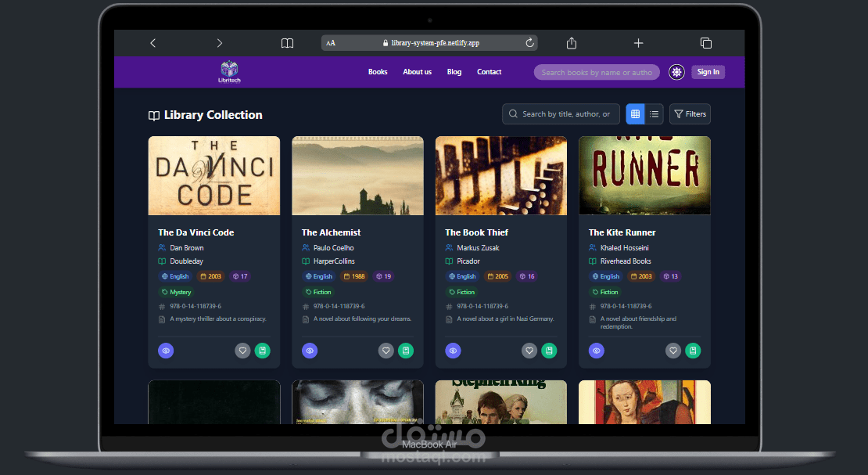This screenshot has width=868, height=475.
Task: Borrow The Book Thief green icon
Action: (549, 351)
